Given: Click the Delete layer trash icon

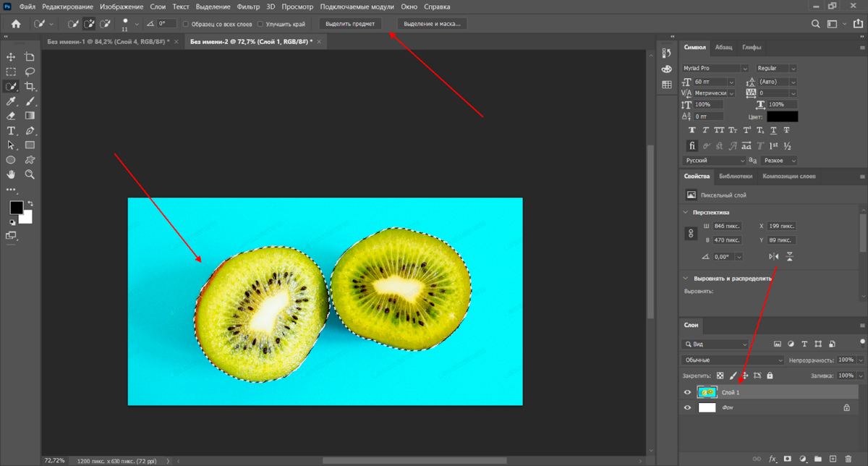Looking at the screenshot, I should [x=848, y=459].
